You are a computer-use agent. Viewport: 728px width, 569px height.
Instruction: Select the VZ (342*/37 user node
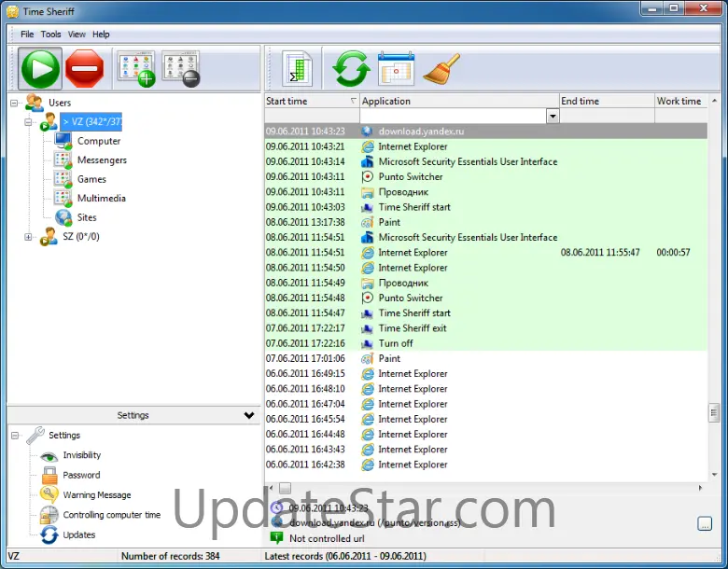[x=91, y=122]
